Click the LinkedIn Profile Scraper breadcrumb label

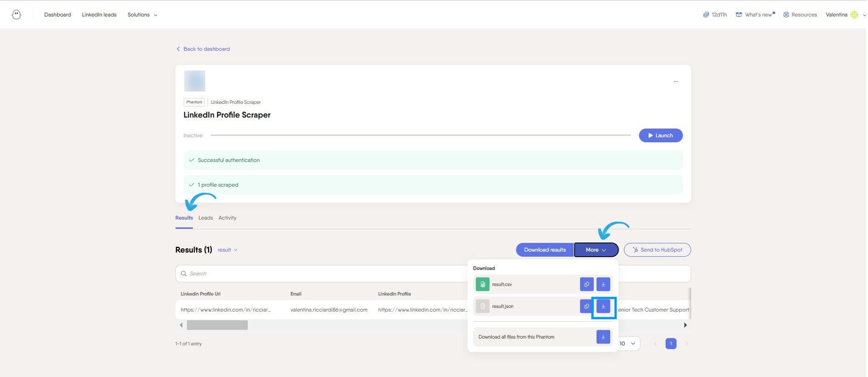click(x=235, y=102)
